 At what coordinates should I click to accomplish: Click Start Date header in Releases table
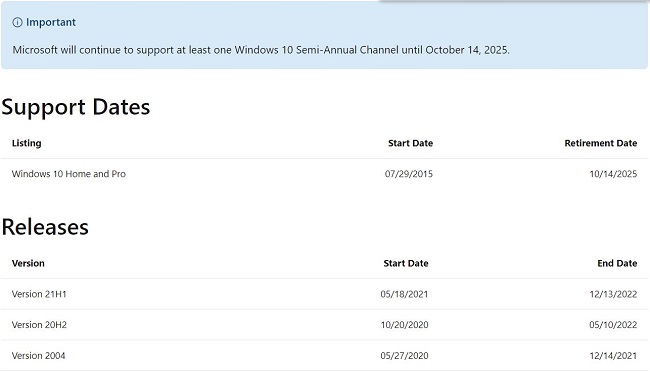pyautogui.click(x=406, y=263)
